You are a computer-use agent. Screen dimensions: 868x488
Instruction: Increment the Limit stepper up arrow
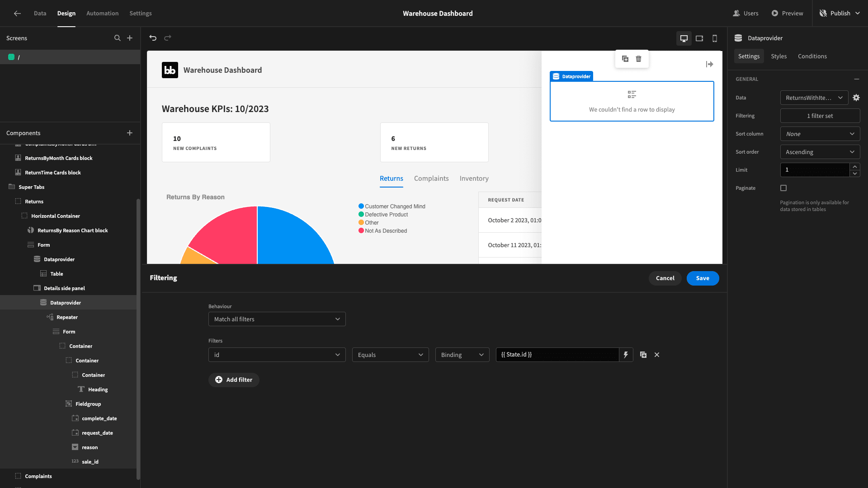(x=855, y=167)
